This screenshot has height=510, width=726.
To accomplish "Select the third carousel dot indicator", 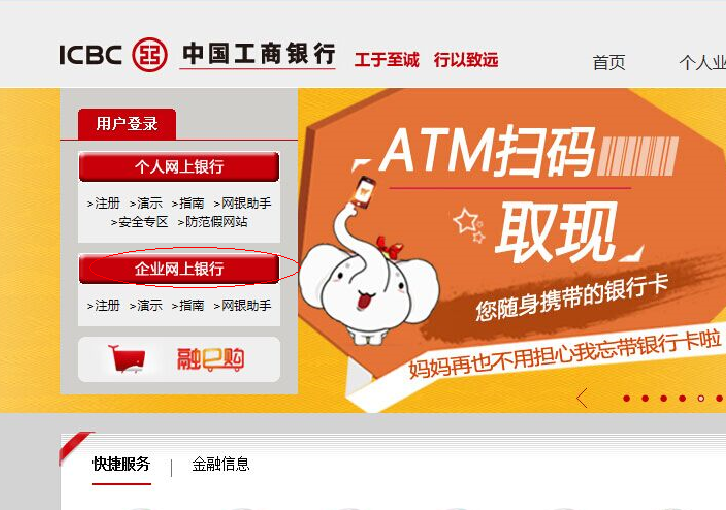I will point(663,398).
